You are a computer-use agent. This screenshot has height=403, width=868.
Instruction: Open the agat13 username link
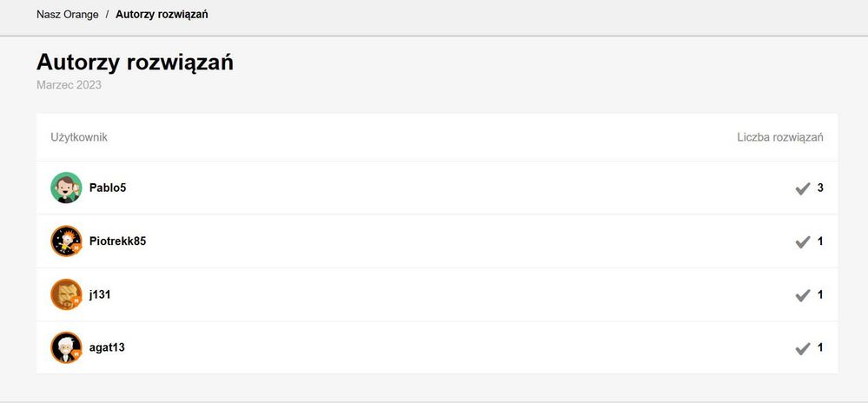coord(107,347)
